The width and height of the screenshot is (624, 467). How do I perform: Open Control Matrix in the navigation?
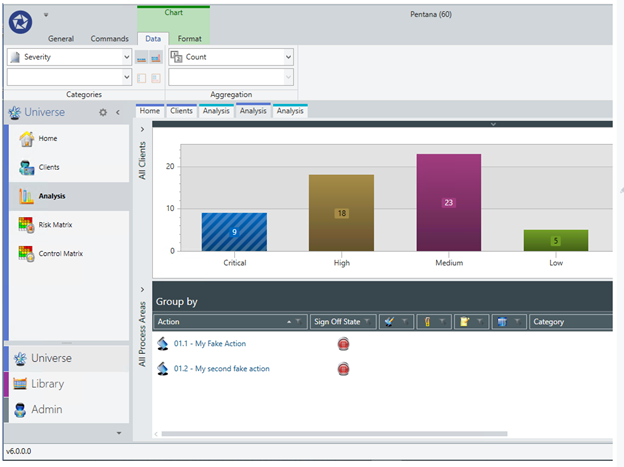pos(69,254)
